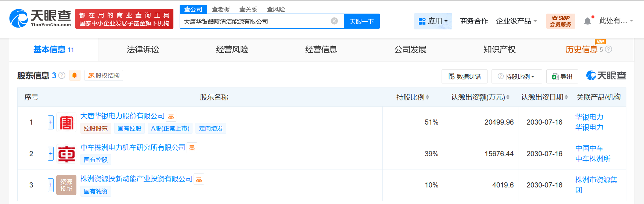Click the shareholder info help icon
644x204 pixels.
pos(62,75)
